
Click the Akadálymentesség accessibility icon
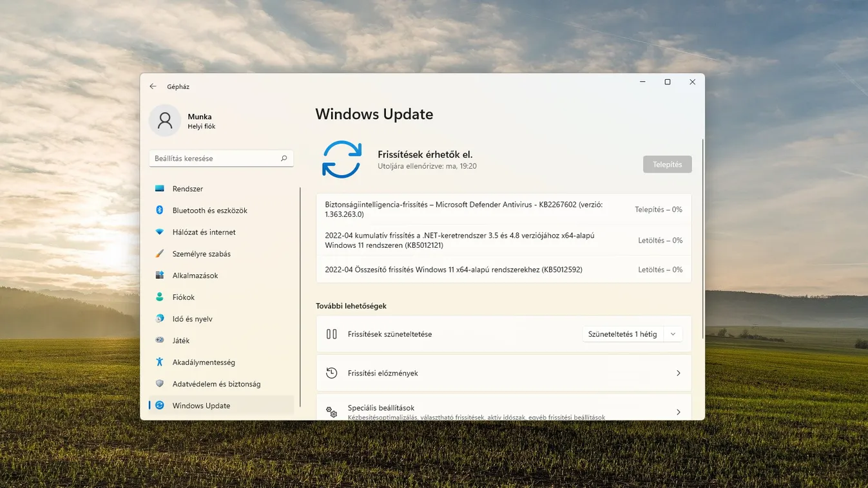click(159, 362)
